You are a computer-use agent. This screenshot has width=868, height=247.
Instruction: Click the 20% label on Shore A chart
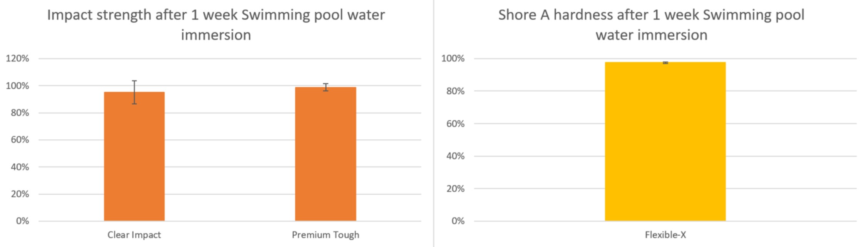(x=455, y=189)
